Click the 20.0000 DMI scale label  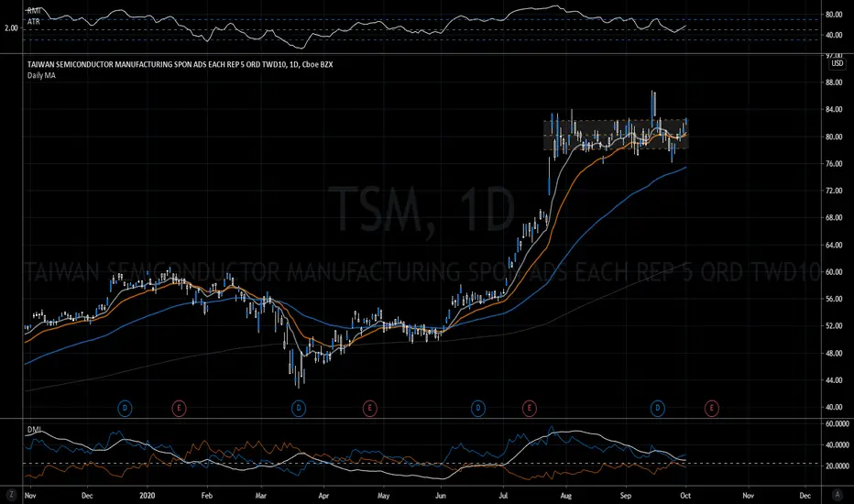pyautogui.click(x=838, y=466)
